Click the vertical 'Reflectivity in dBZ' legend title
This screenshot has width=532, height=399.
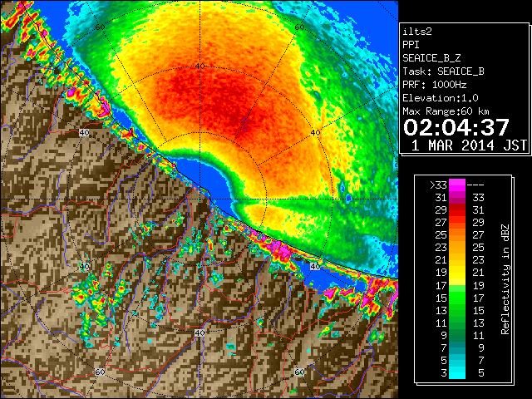(505, 279)
